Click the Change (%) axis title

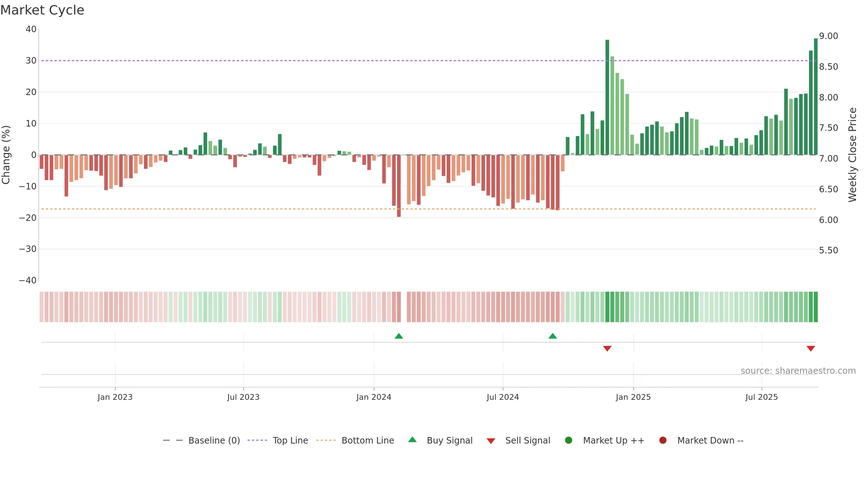(x=6, y=155)
